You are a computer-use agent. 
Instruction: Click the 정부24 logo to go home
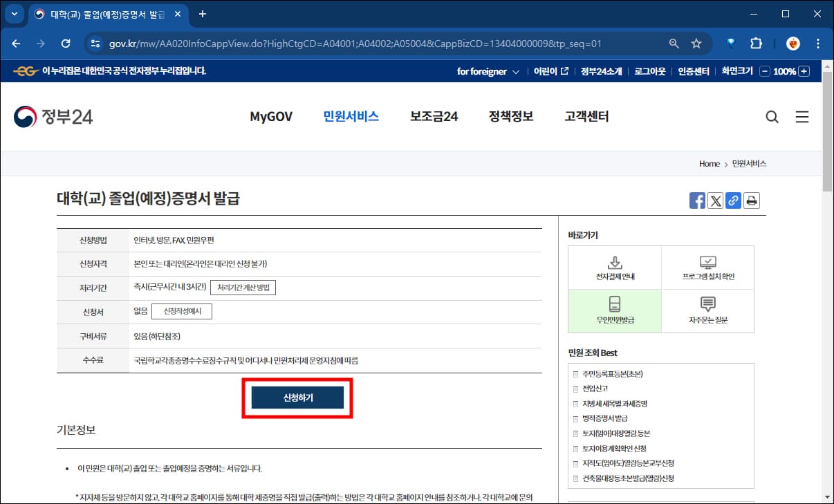coord(54,116)
